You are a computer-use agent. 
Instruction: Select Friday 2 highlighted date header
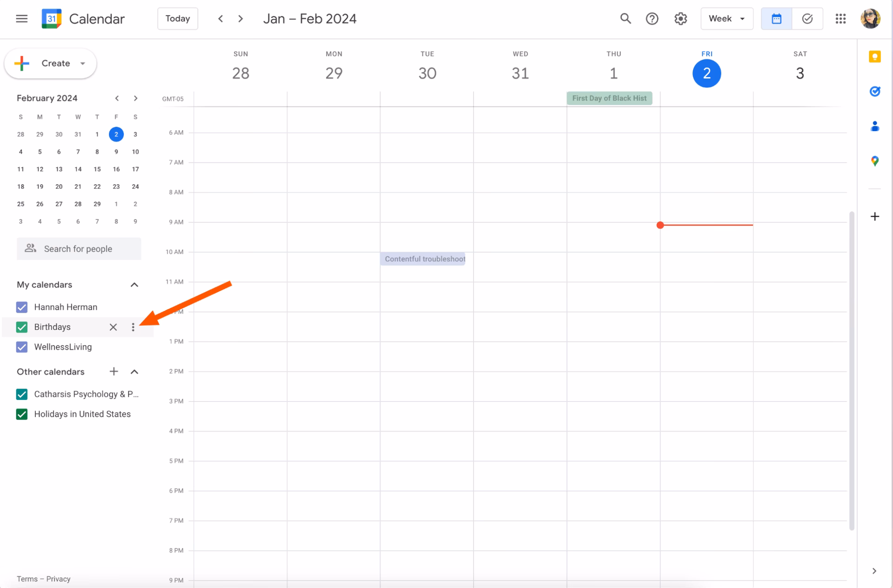tap(706, 73)
